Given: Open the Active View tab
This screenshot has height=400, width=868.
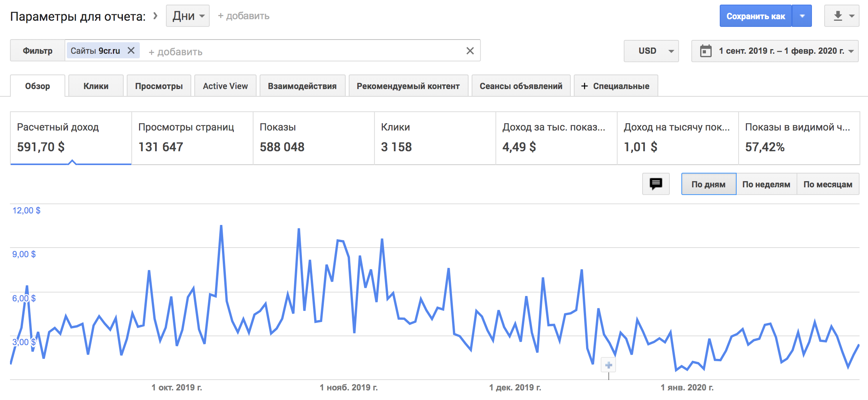Looking at the screenshot, I should (x=225, y=86).
